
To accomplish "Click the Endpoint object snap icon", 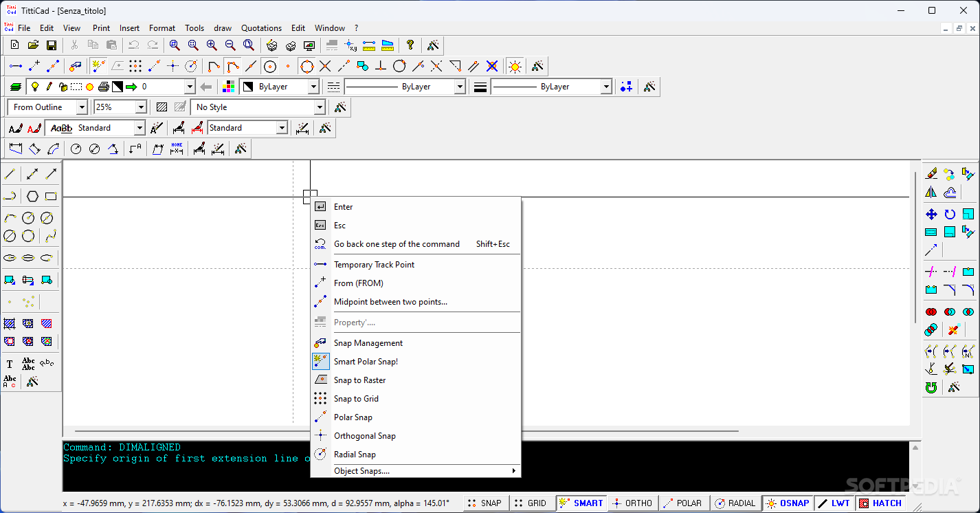I will pyautogui.click(x=214, y=66).
